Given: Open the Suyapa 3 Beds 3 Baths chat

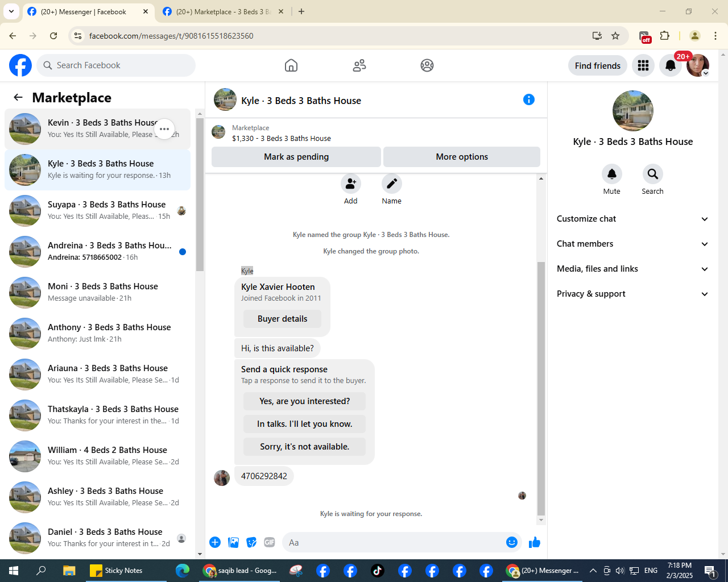Looking at the screenshot, I should 98,211.
